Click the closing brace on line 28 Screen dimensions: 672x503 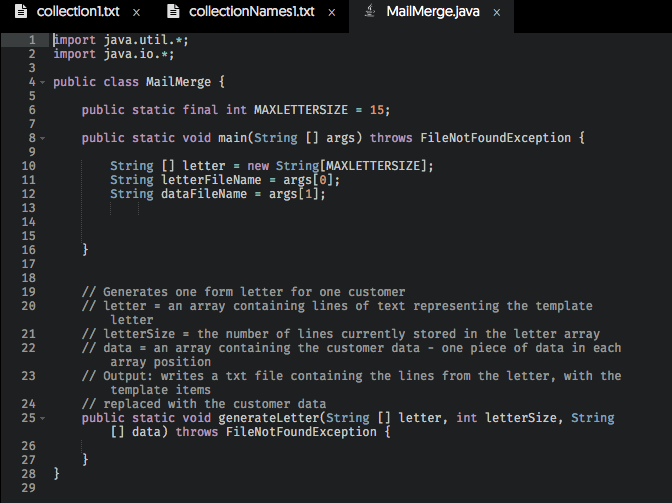(57, 473)
